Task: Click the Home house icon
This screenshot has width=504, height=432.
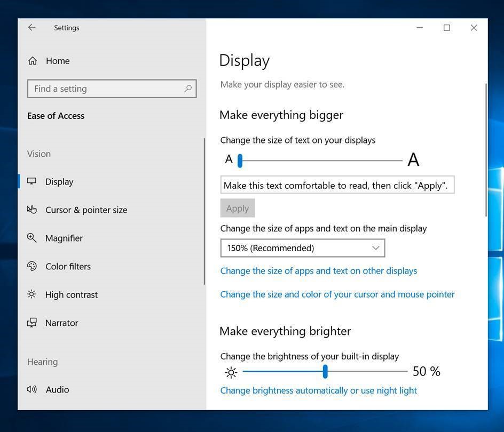Action: point(33,61)
